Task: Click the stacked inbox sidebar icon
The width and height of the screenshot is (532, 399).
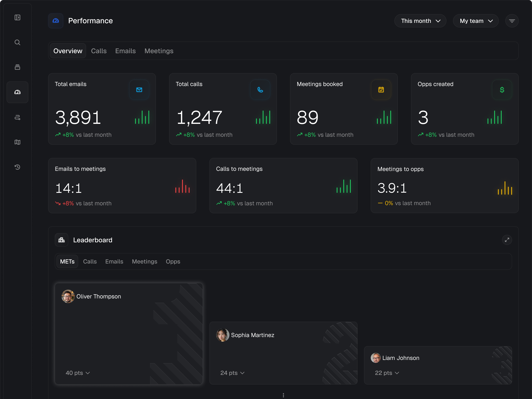Action: coord(17,67)
